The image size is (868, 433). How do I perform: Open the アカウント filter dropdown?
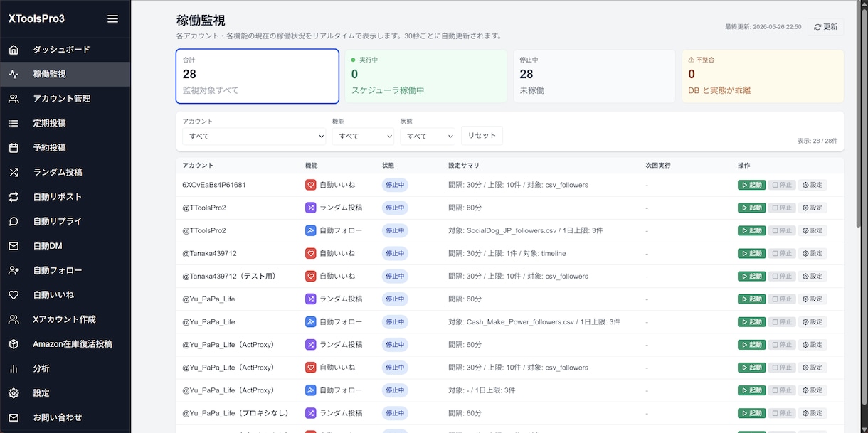(254, 136)
